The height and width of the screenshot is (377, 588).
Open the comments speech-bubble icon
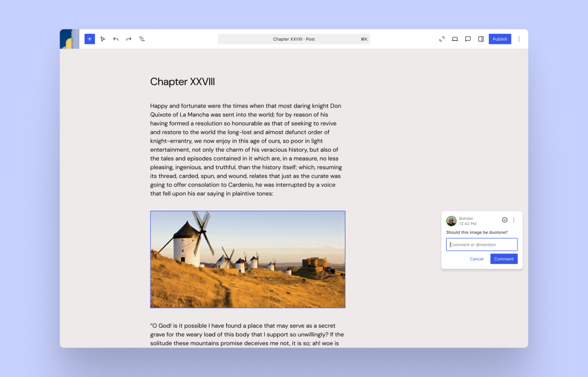468,39
